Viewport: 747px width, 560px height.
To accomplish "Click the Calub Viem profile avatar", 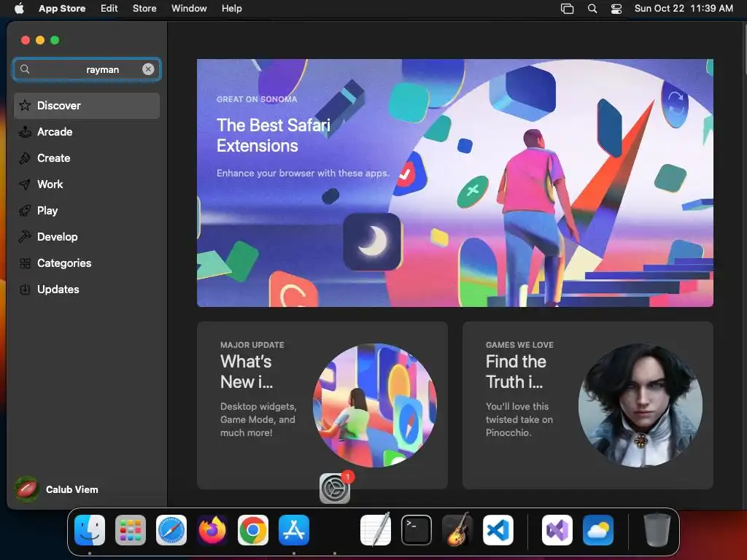I will [x=27, y=489].
